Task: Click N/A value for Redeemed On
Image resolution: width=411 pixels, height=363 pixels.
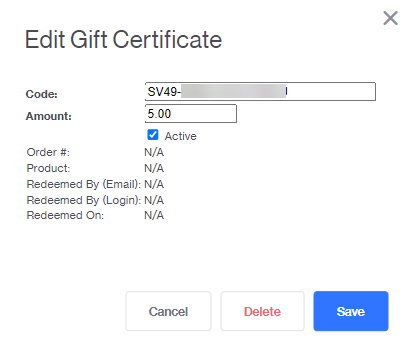Action: click(x=154, y=215)
